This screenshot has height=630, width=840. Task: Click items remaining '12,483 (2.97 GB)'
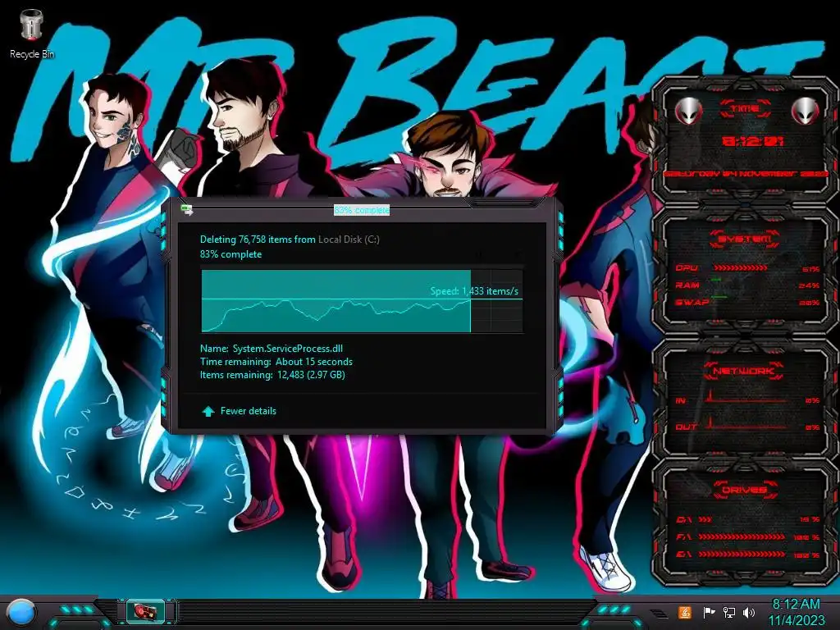(x=311, y=374)
